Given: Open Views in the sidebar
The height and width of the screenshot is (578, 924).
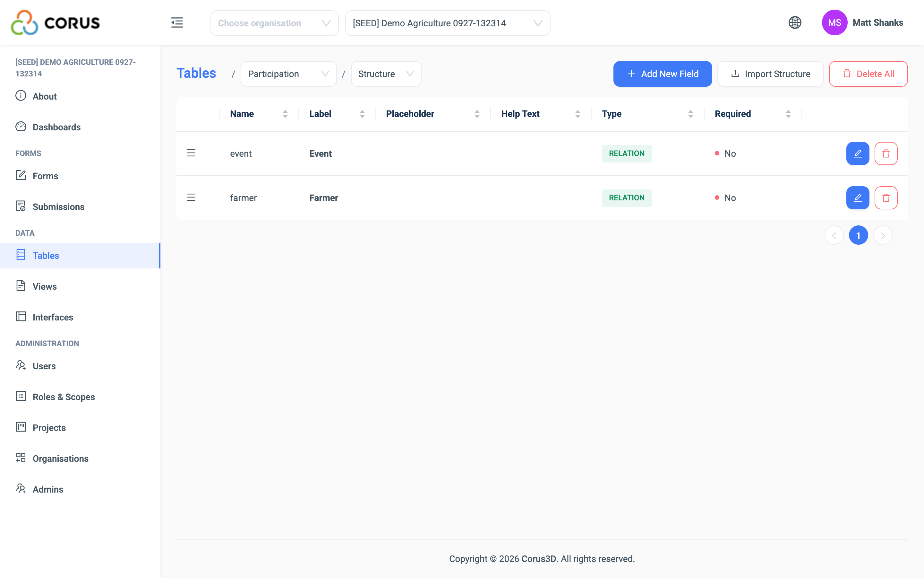Looking at the screenshot, I should click(x=80, y=286).
